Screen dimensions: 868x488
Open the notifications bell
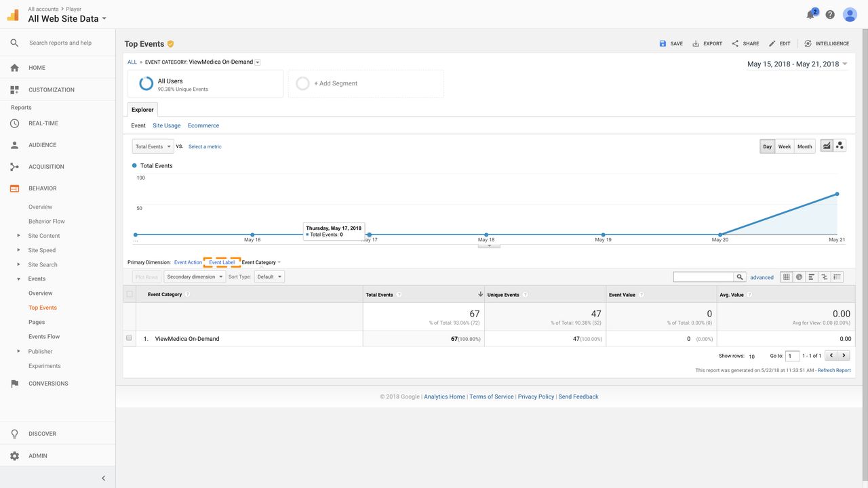coord(810,15)
